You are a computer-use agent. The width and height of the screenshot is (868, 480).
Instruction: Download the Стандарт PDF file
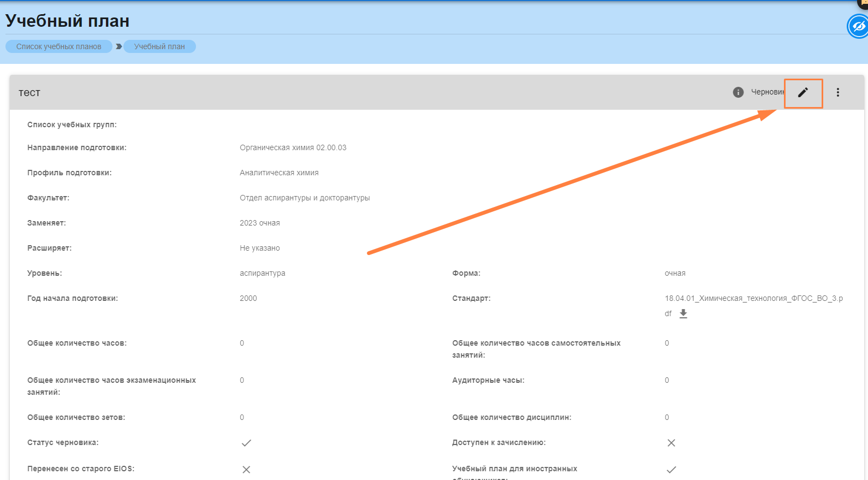click(683, 313)
